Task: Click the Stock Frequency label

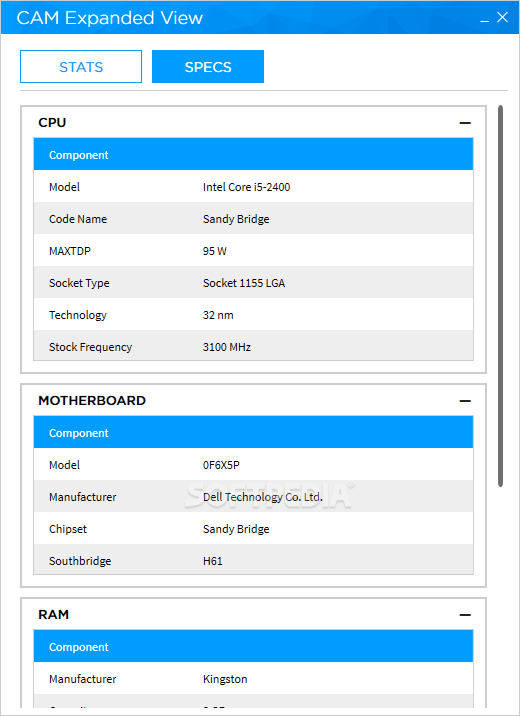Action: click(90, 347)
